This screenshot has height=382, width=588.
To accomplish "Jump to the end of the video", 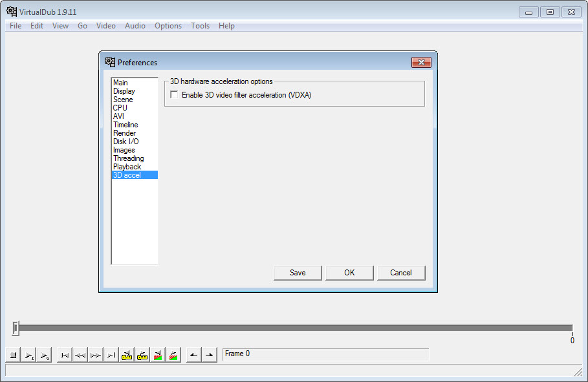I will pyautogui.click(x=111, y=355).
